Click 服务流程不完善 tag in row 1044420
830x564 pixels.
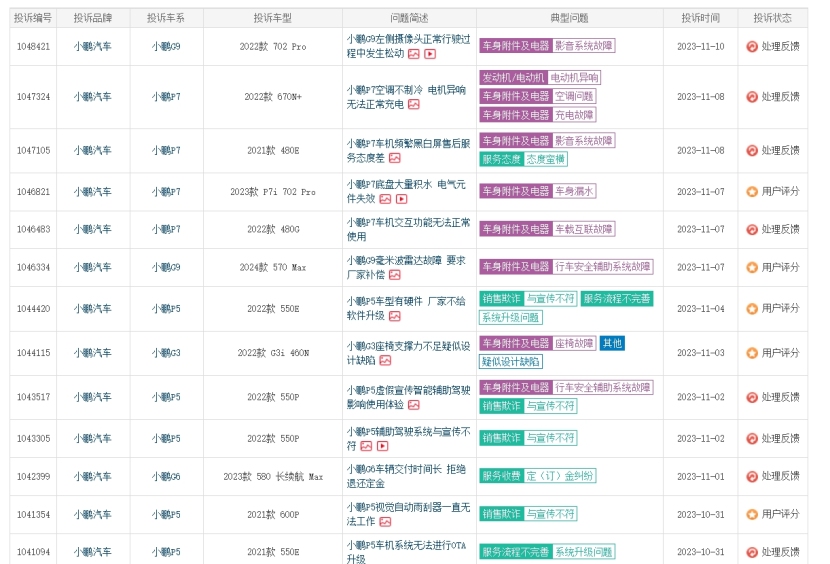617,299
